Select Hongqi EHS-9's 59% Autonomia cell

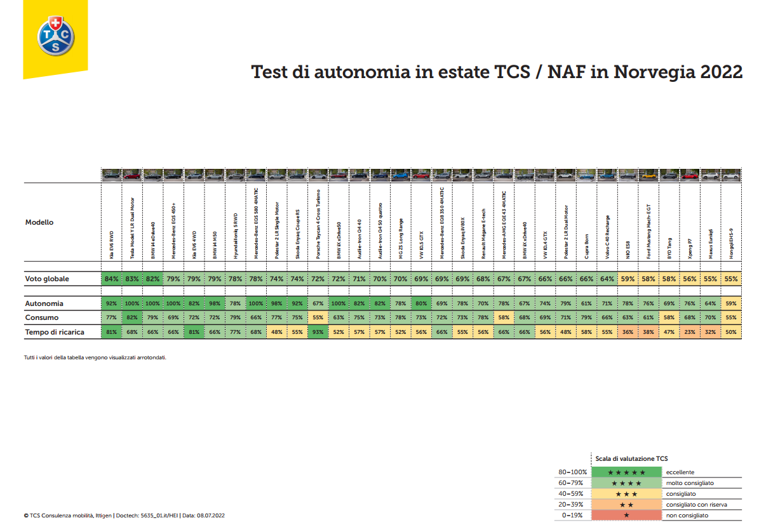(x=731, y=303)
